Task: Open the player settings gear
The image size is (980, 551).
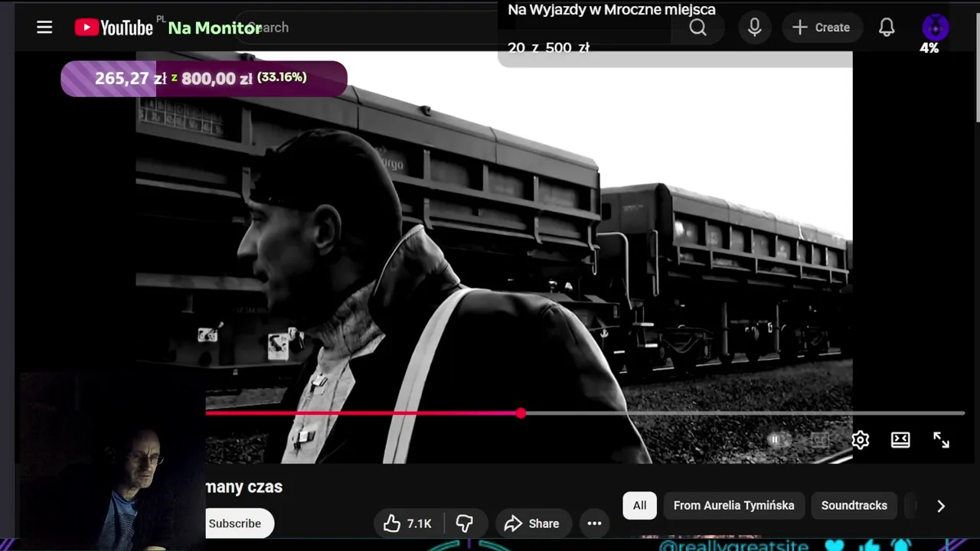Action: pyautogui.click(x=860, y=440)
